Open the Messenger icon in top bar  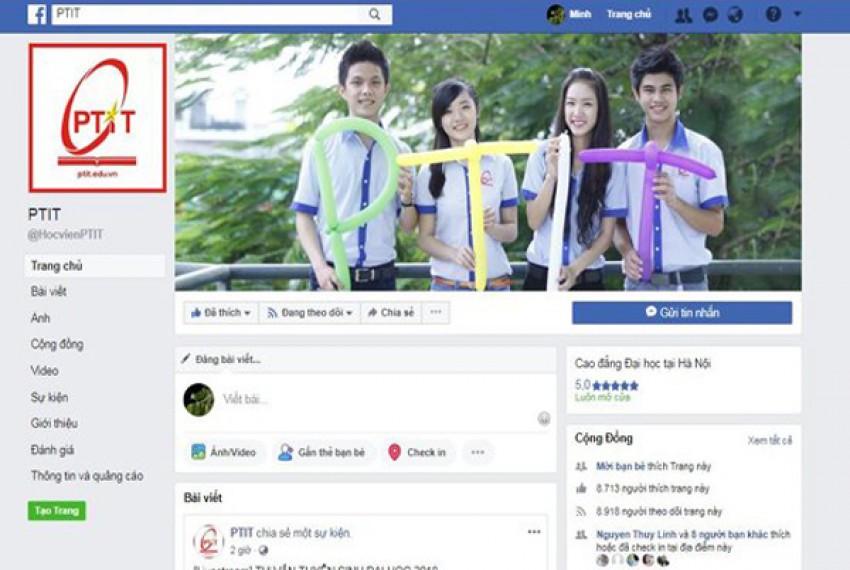[x=710, y=14]
